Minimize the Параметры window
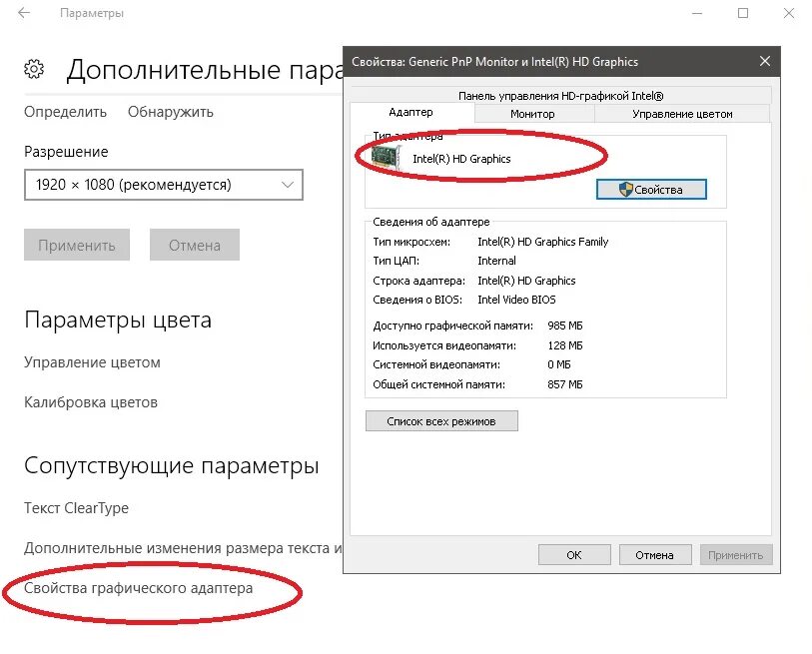Viewport: 812px width, 654px height. tap(697, 13)
